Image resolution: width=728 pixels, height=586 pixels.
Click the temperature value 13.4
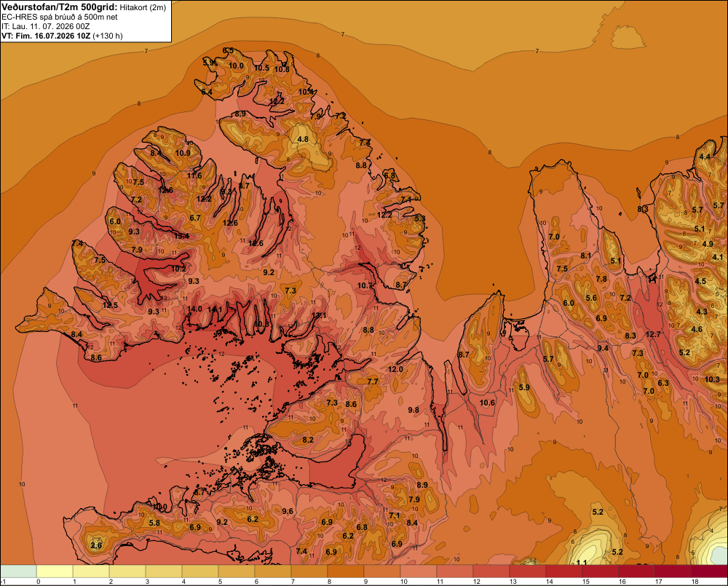pyautogui.click(x=181, y=236)
